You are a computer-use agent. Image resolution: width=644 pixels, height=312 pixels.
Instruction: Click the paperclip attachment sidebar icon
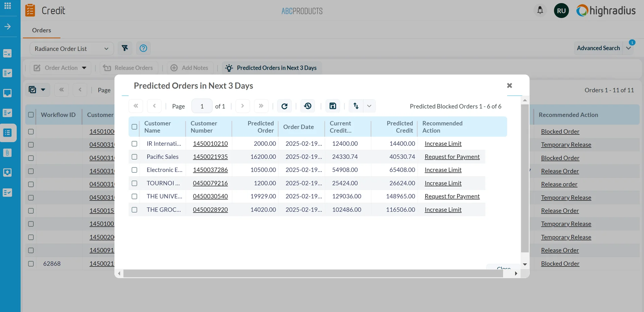pyautogui.click(x=7, y=153)
